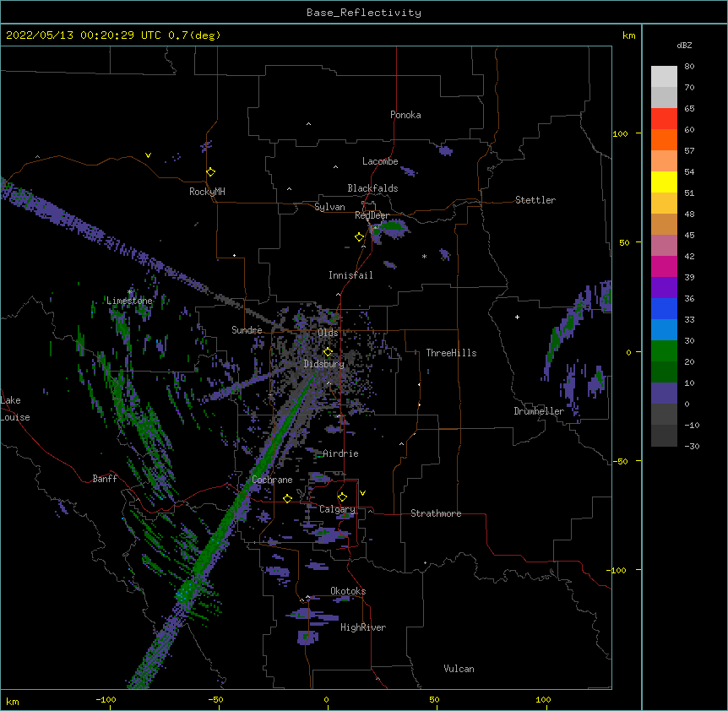This screenshot has width=728, height=711.
Task: Click the Base_Reflectivity title
Action: pyautogui.click(x=364, y=13)
